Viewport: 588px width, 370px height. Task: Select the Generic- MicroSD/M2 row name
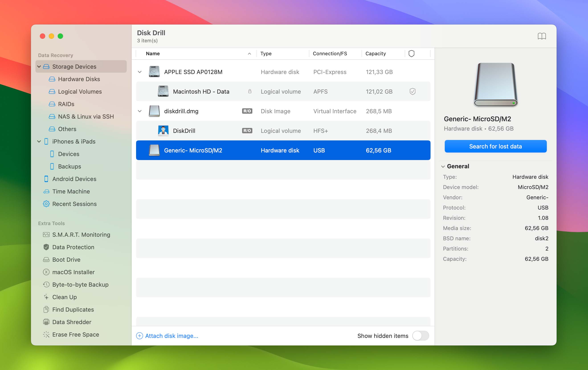tap(193, 150)
